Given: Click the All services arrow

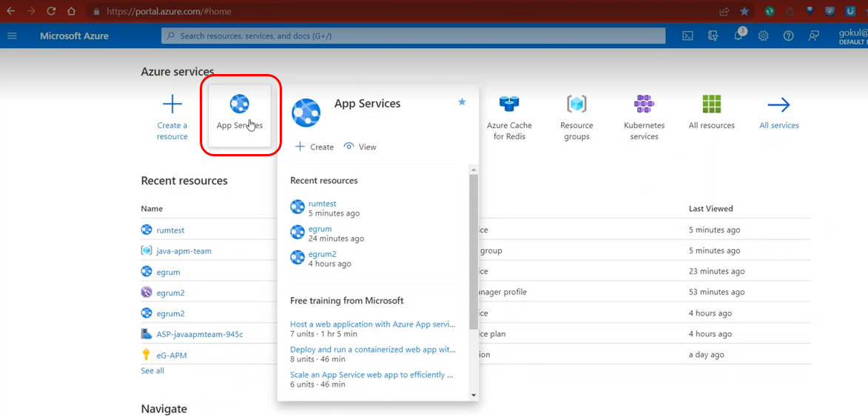Looking at the screenshot, I should pos(779,104).
